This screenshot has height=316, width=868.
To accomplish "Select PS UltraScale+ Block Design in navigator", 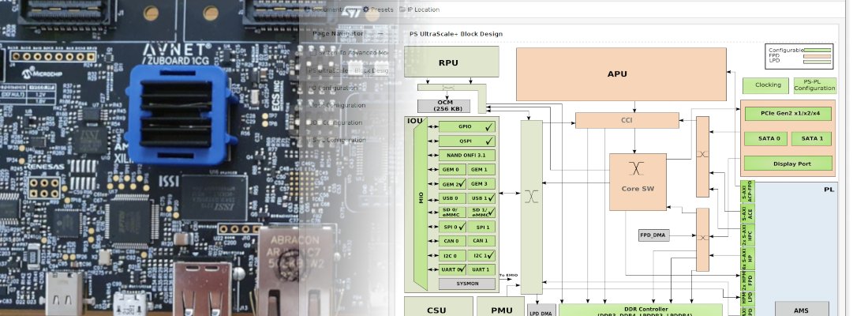I will pos(349,70).
